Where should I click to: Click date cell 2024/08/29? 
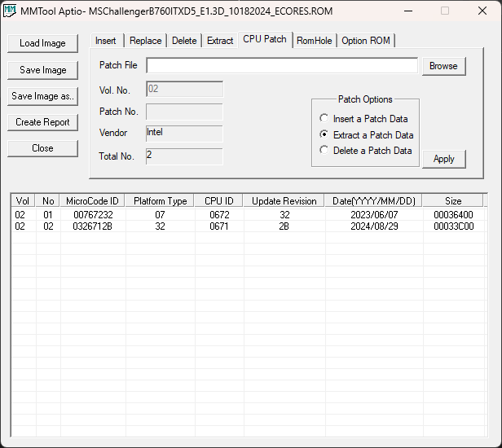point(374,226)
